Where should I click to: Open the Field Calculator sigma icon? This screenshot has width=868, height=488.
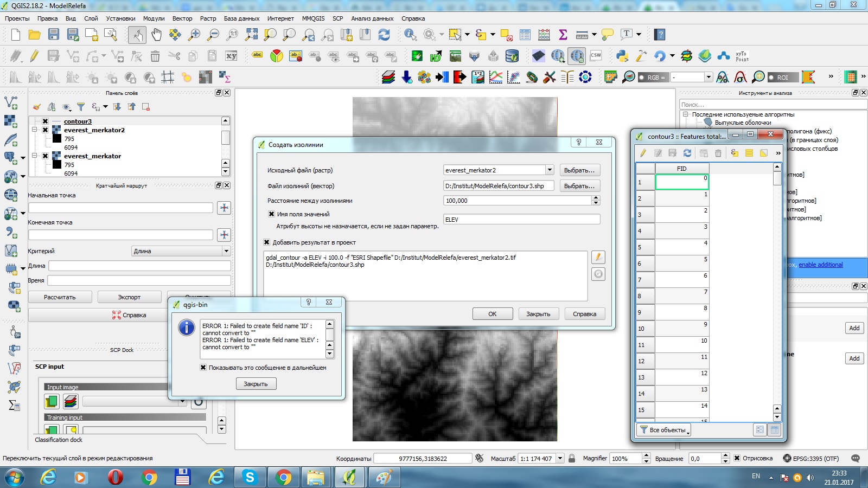pyautogui.click(x=563, y=35)
